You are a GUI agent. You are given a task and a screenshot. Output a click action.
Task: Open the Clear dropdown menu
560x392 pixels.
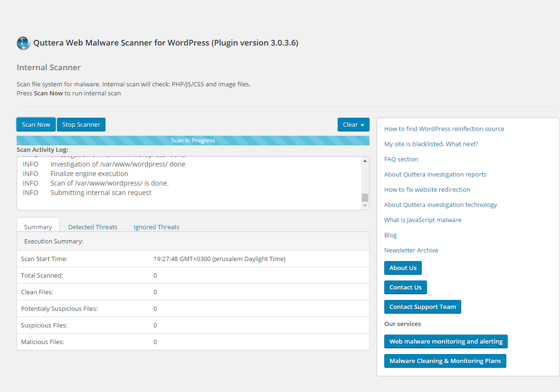point(353,124)
